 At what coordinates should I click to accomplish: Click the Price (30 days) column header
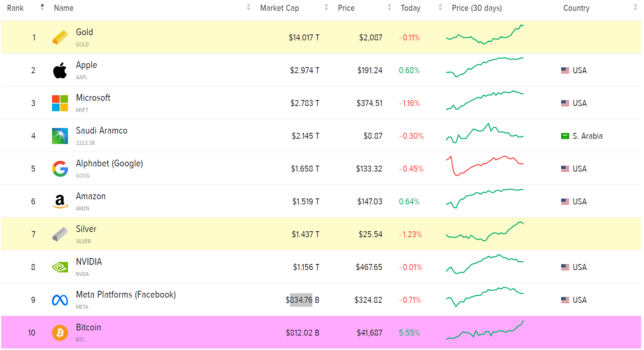click(477, 8)
